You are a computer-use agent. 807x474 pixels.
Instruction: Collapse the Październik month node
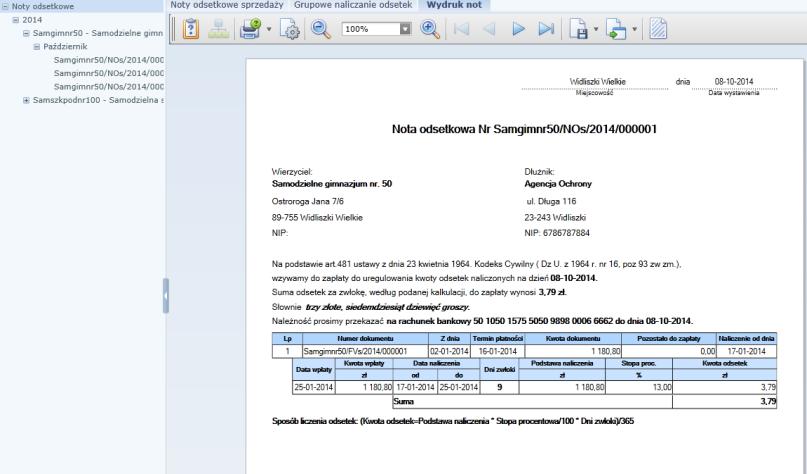click(x=37, y=46)
